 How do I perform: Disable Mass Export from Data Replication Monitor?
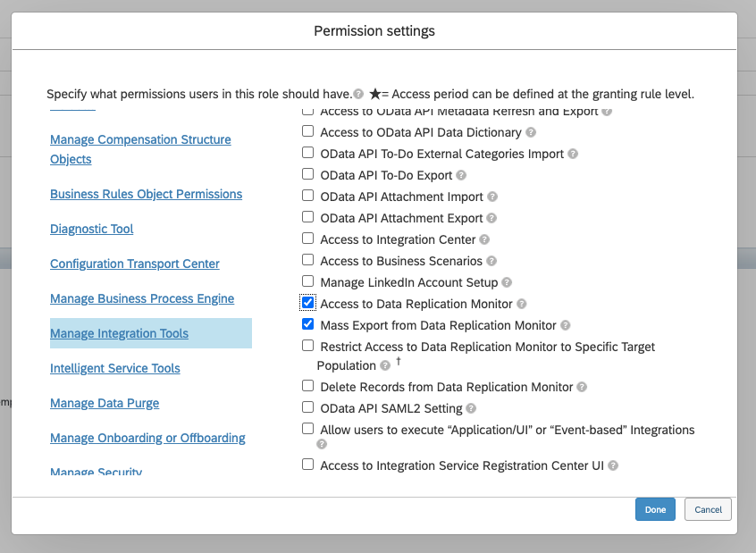[308, 325]
